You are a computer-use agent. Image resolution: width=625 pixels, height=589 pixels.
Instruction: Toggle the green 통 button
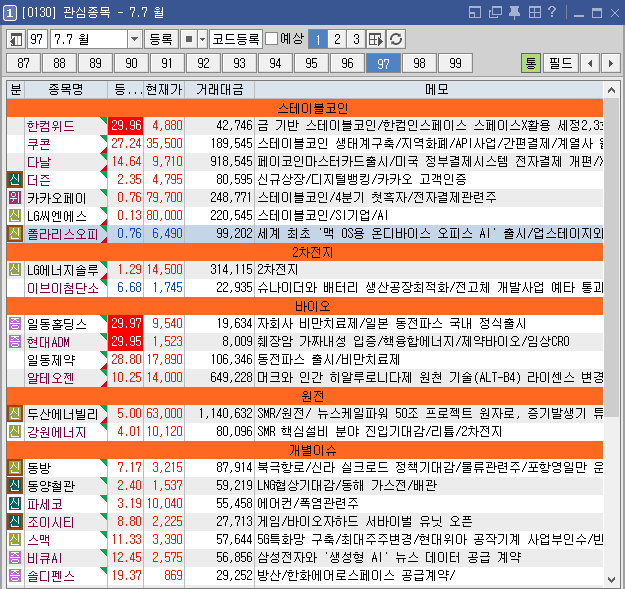(x=531, y=63)
